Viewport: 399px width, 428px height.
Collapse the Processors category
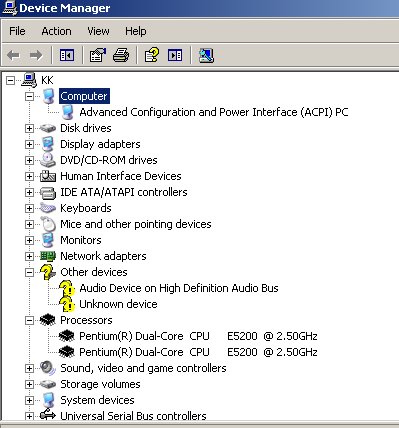click(29, 320)
